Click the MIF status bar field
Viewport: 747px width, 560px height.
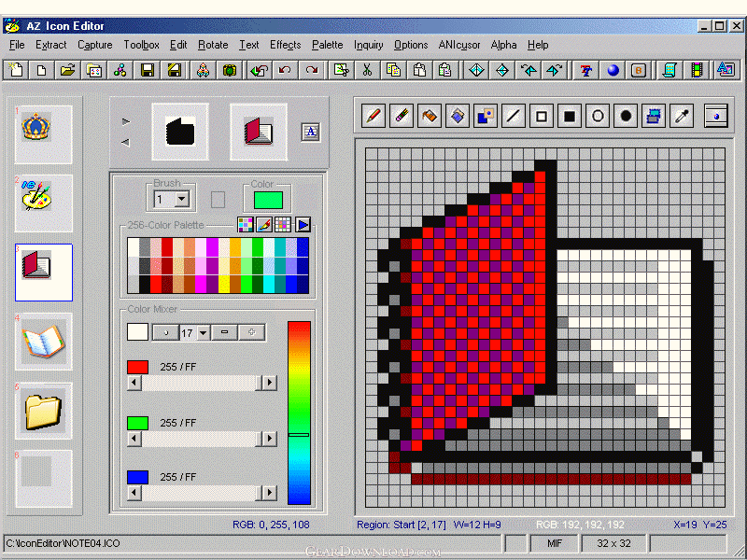[x=555, y=543]
